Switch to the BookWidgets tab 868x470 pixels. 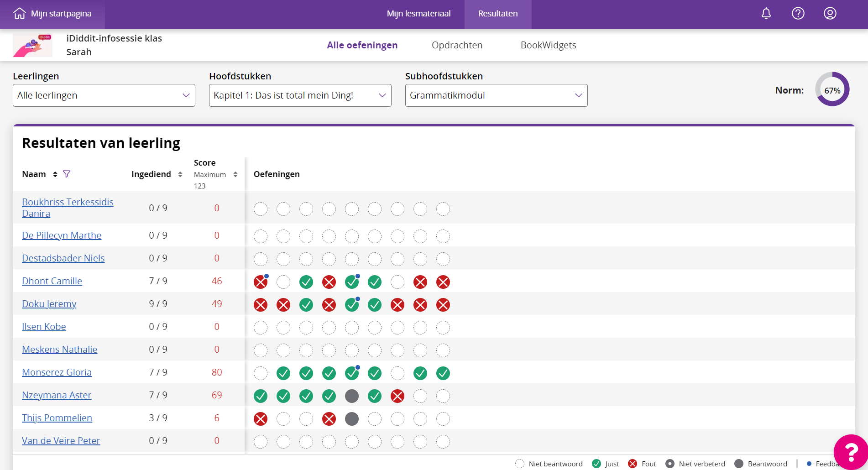point(548,45)
